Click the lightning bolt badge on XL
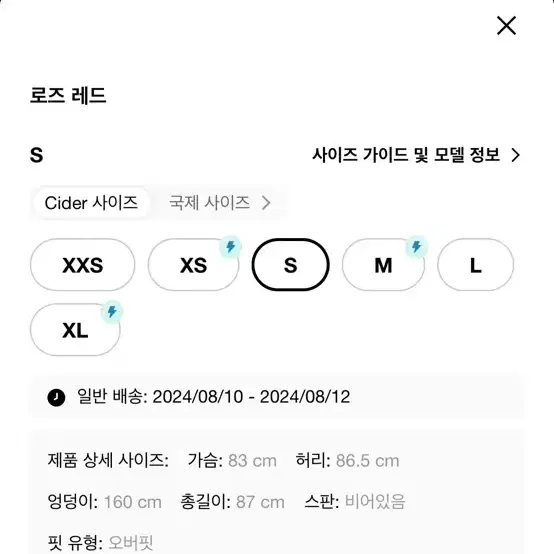554x554 pixels. 112,312
